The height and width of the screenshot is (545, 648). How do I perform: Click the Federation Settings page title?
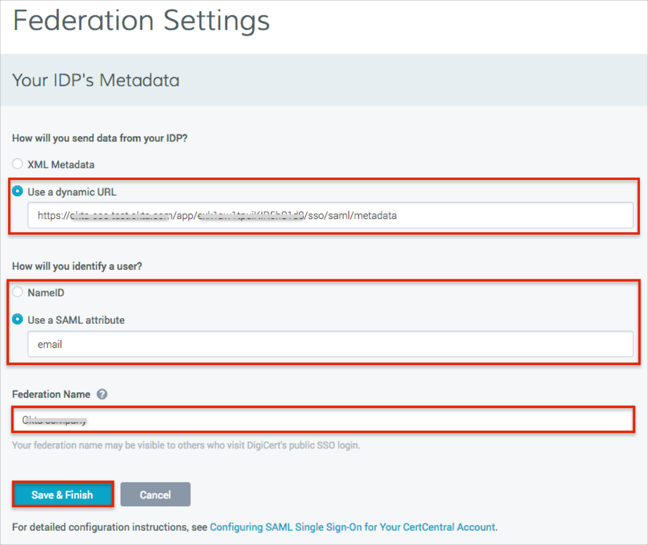click(x=141, y=21)
